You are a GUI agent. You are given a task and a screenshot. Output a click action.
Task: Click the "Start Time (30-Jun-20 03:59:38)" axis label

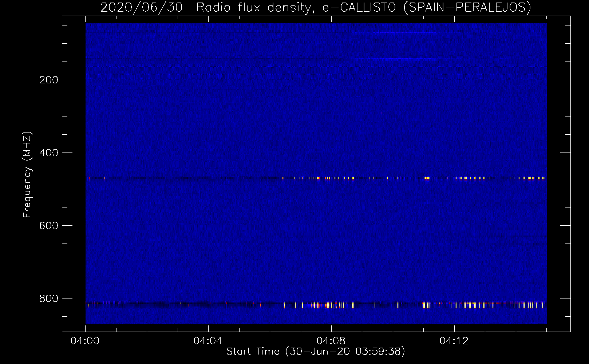316,352
